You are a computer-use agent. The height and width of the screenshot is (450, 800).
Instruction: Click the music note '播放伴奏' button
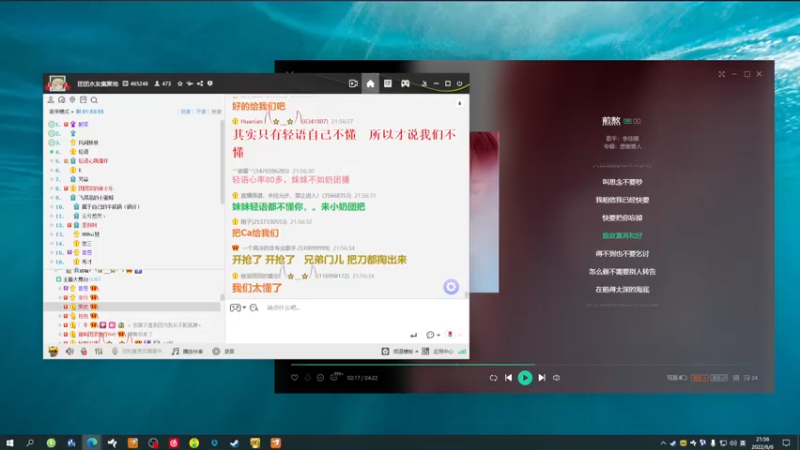pos(187,352)
